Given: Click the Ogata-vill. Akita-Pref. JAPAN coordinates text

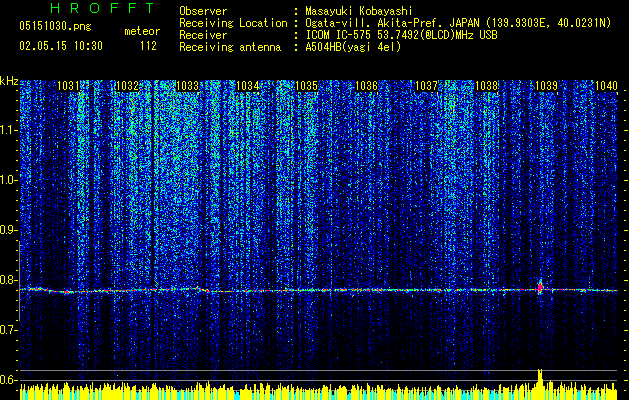Looking at the screenshot, I should pos(458,23).
